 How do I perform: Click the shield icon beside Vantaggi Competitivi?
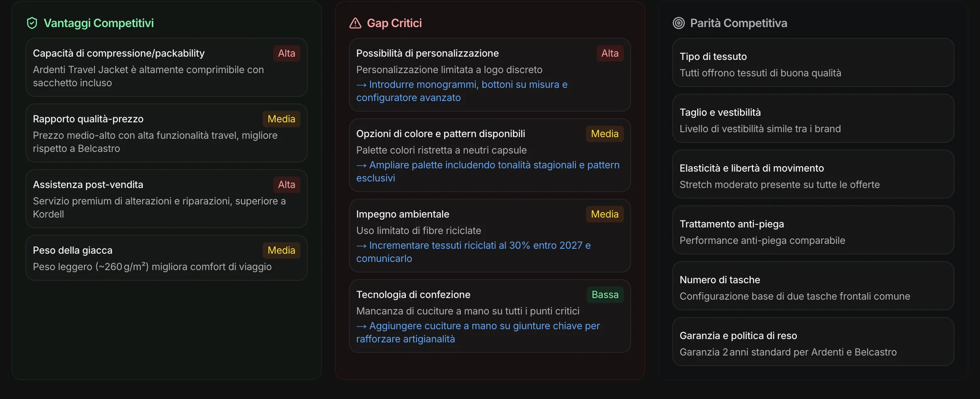pos(32,23)
